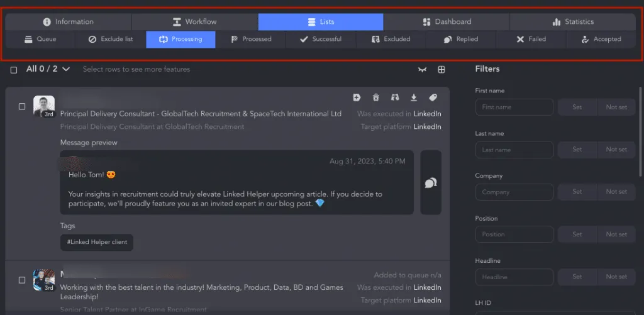
Task: Click the delete trash icon on first profile
Action: coord(376,97)
